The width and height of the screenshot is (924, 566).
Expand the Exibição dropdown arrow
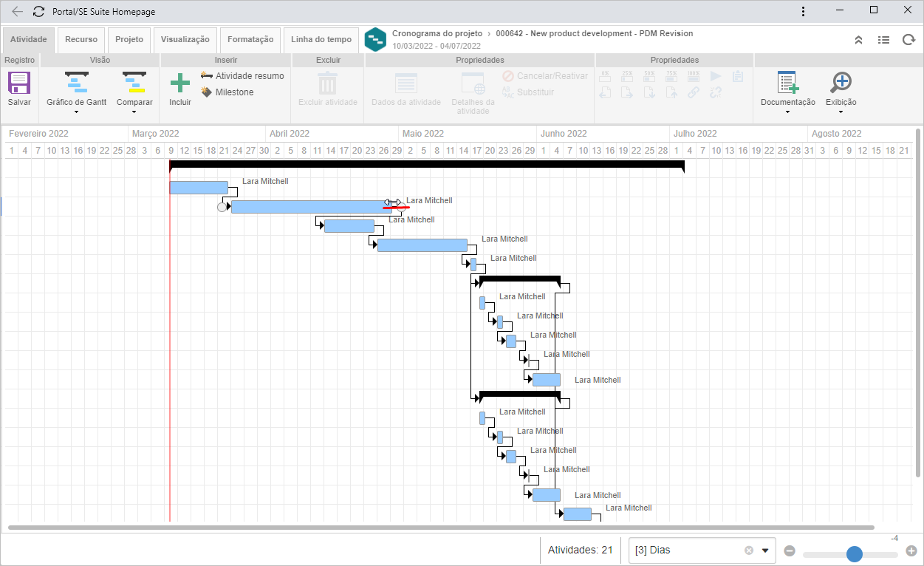pos(841,112)
